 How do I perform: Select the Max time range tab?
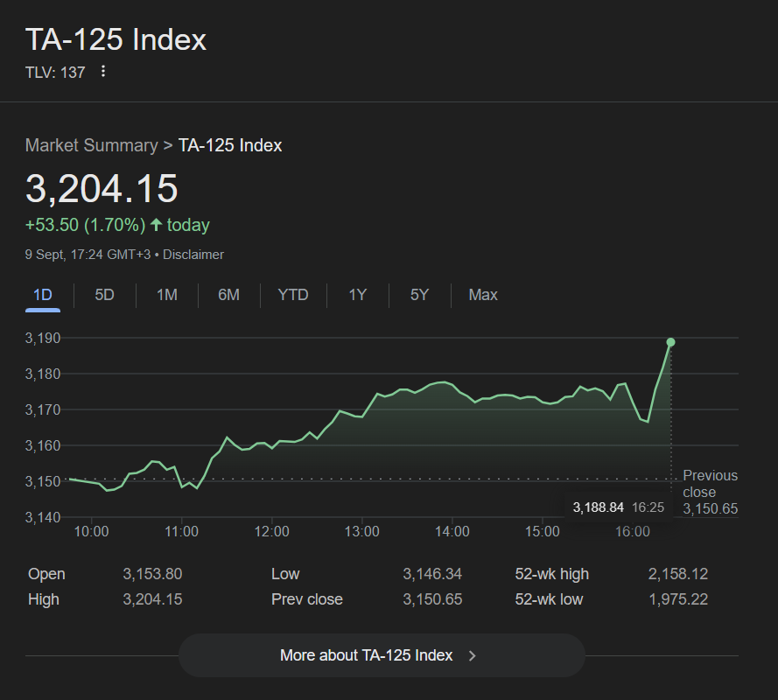click(483, 295)
